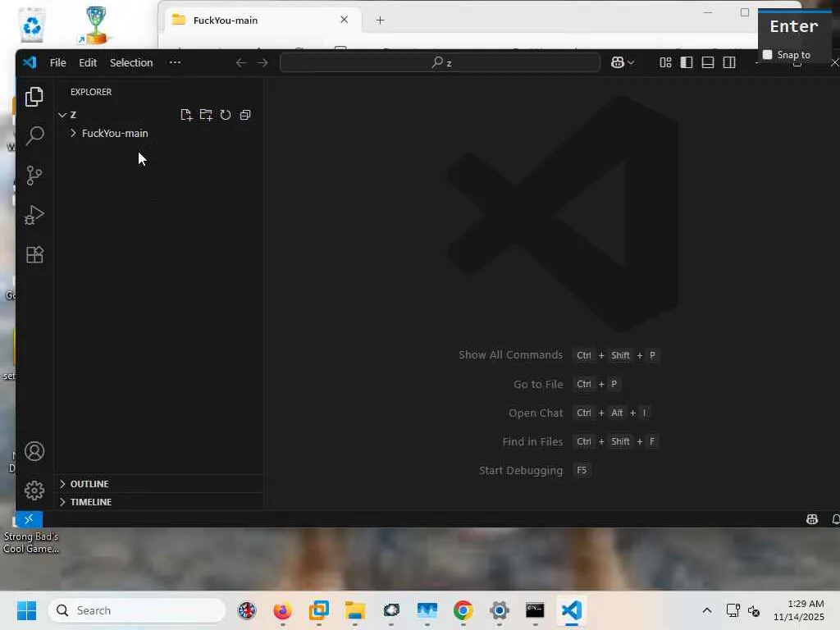Create a new file in Explorer
The image size is (840, 630).
click(x=186, y=115)
